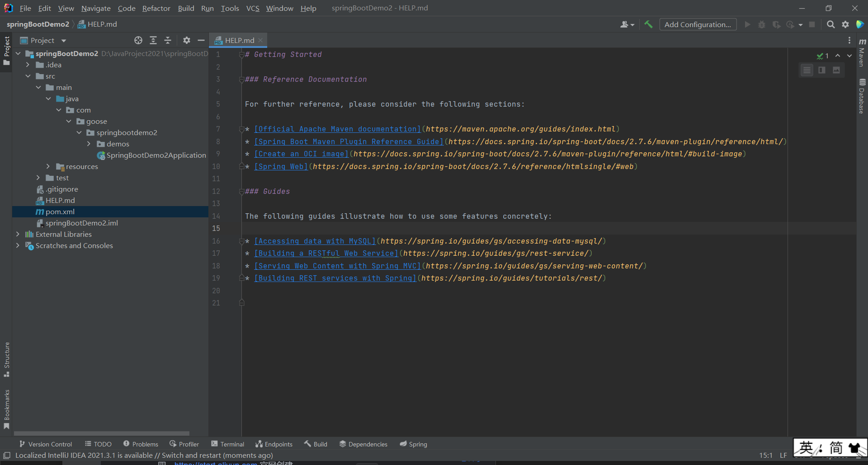Open editor tab options three-dot menu
868x465 pixels.
[x=849, y=40]
